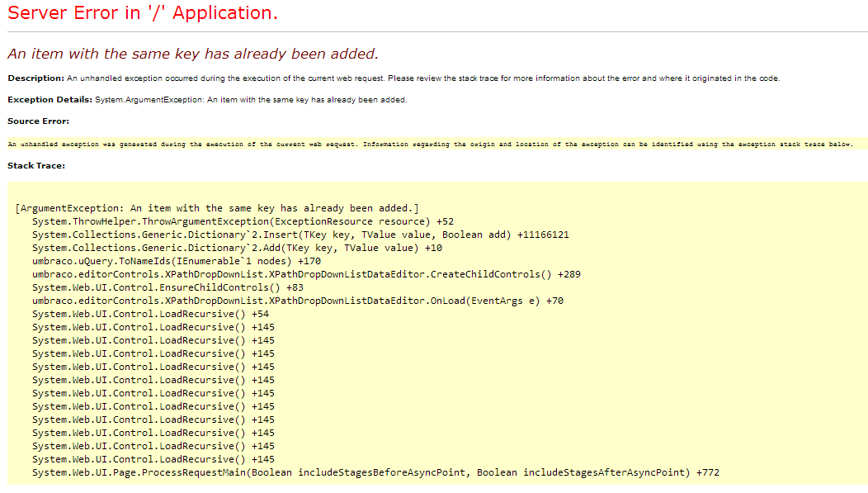
Task: Click the yellow source error message block
Action: click(x=429, y=145)
